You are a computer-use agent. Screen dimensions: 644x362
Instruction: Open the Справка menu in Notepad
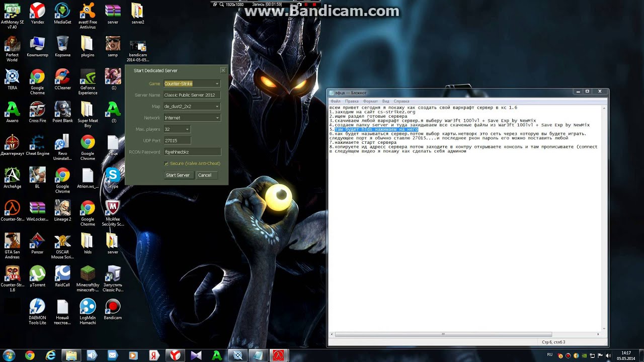point(401,101)
